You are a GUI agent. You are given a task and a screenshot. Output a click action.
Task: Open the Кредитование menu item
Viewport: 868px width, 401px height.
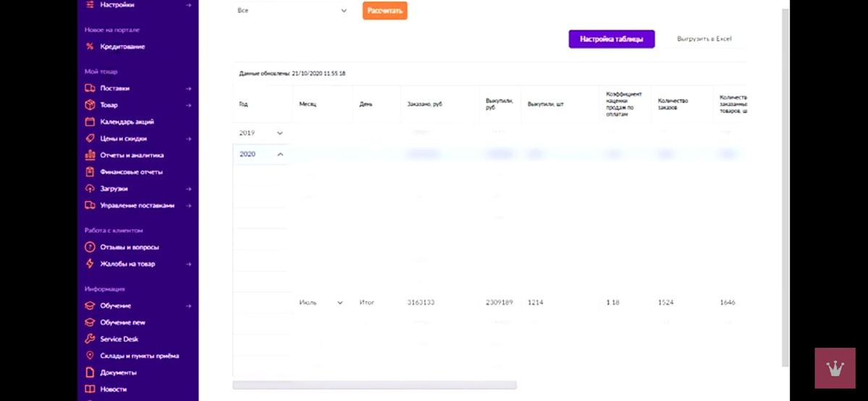[x=122, y=46]
